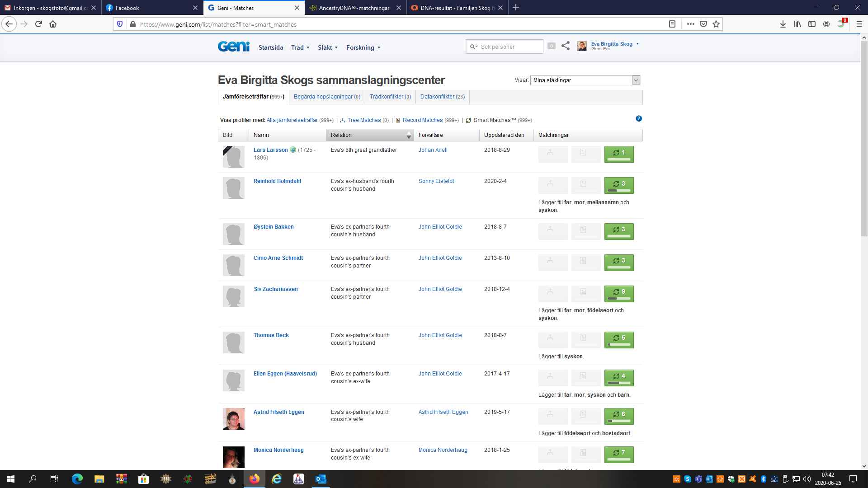This screenshot has height=488, width=868.
Task: Click the notification counter badge in header
Action: (551, 46)
